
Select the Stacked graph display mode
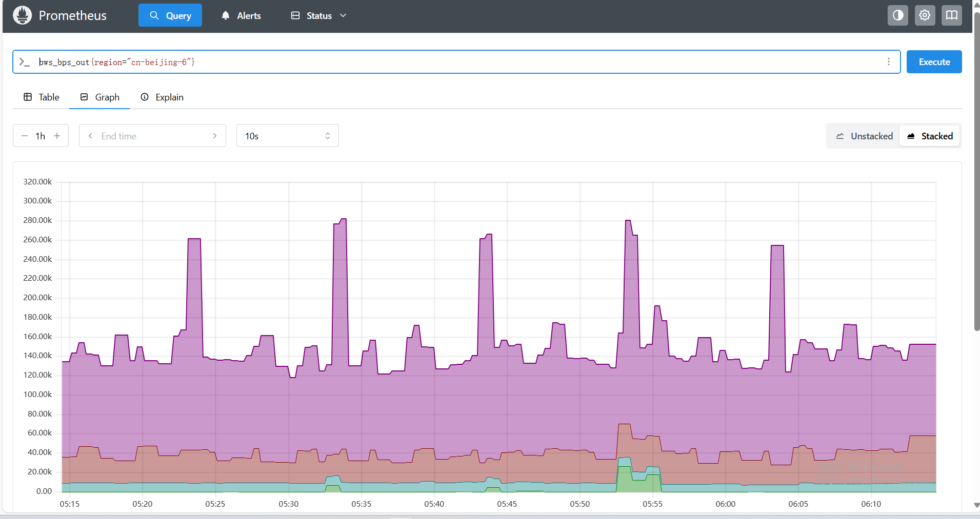(x=930, y=136)
